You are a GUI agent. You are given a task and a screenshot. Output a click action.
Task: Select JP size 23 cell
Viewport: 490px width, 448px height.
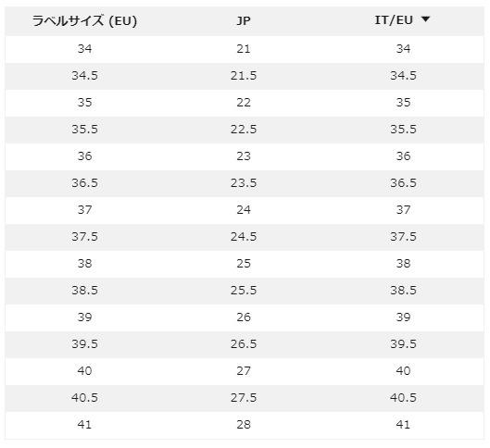244,156
